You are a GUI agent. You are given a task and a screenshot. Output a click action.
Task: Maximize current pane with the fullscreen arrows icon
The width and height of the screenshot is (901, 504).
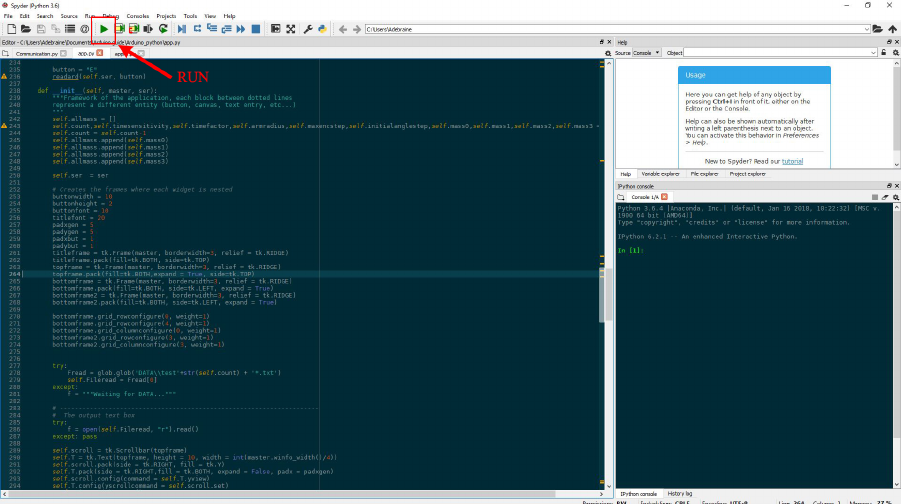click(x=291, y=29)
